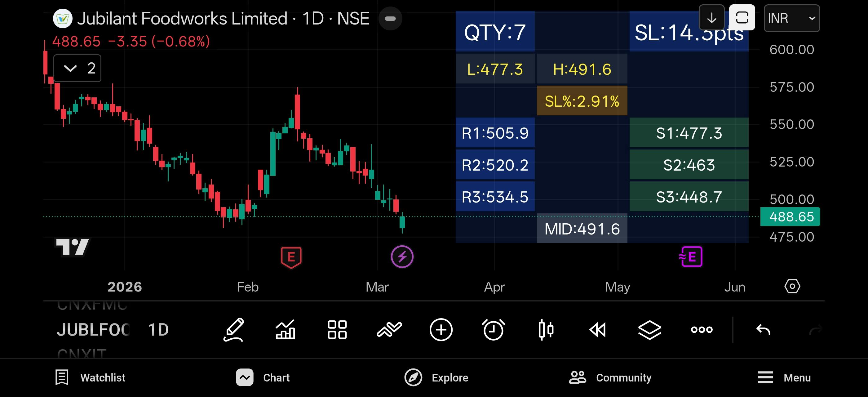This screenshot has width=868, height=397.
Task: Click the R2:520.2 resistance cell
Action: (495, 165)
